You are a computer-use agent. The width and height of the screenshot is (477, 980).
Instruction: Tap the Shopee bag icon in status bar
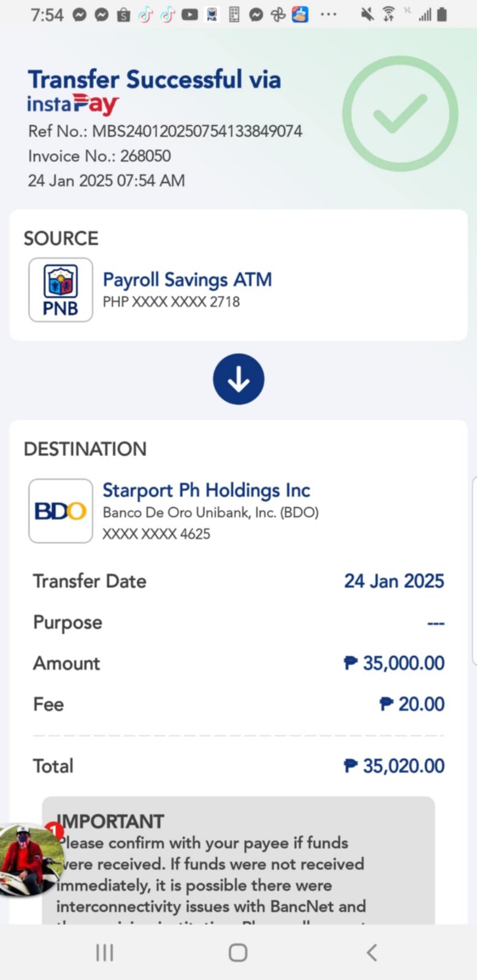(x=123, y=14)
